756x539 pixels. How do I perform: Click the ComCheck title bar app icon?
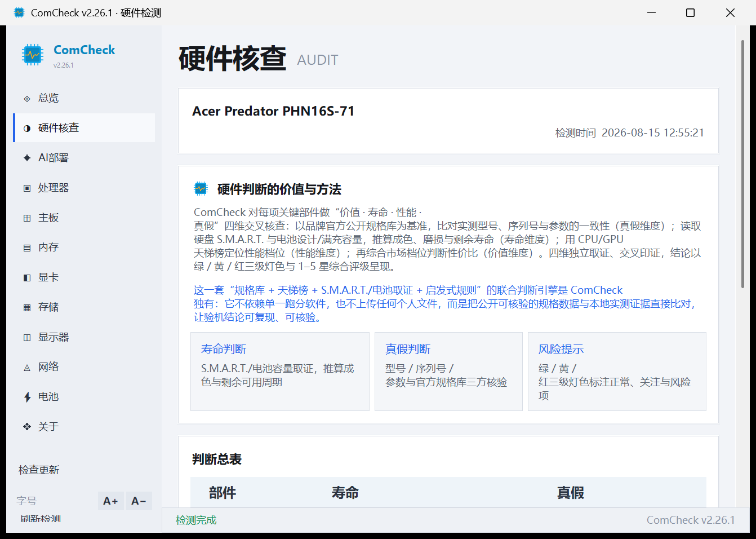click(x=19, y=12)
